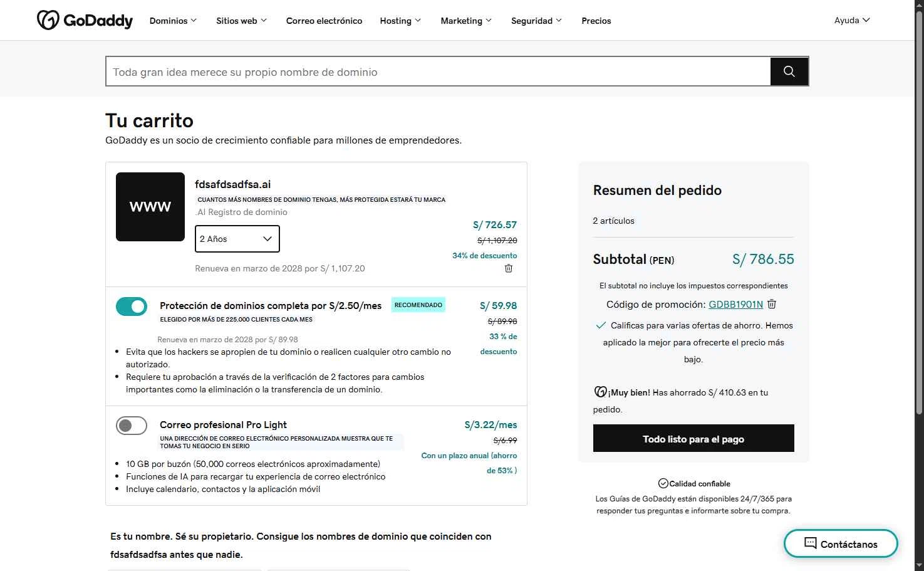Click the Contáctanos chat icon
924x571 pixels.
[x=811, y=543]
